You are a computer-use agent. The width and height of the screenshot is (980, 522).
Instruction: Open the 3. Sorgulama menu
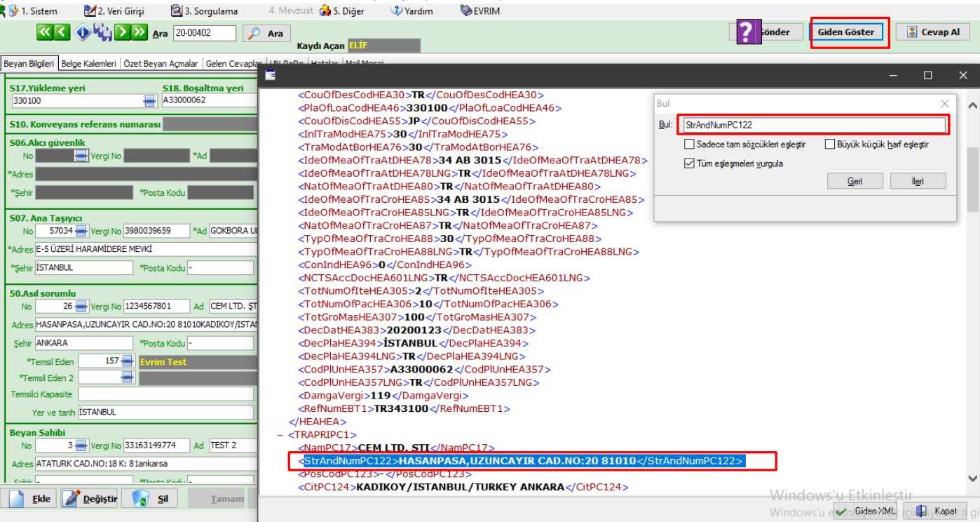point(205,11)
